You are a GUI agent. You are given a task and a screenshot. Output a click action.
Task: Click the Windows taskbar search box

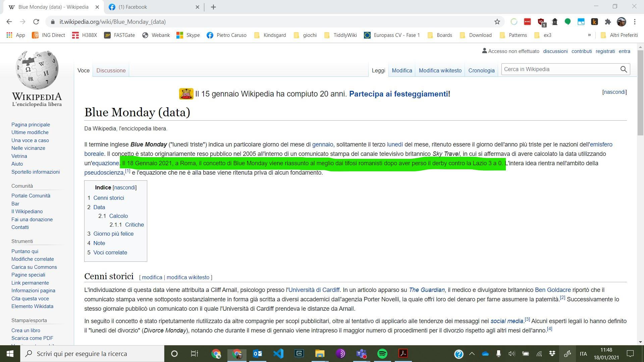(92, 354)
